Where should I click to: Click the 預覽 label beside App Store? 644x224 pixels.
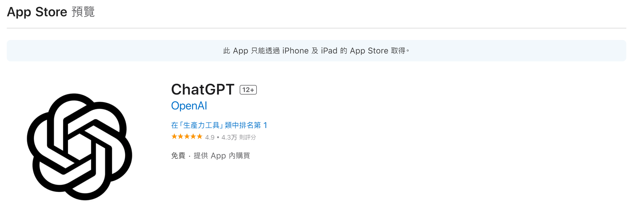pyautogui.click(x=83, y=12)
